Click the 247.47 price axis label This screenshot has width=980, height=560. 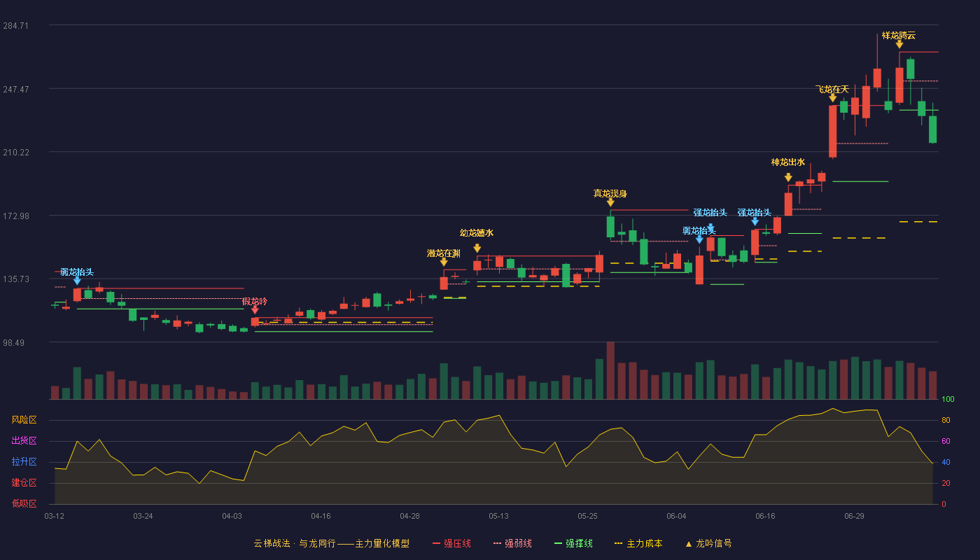[16, 90]
